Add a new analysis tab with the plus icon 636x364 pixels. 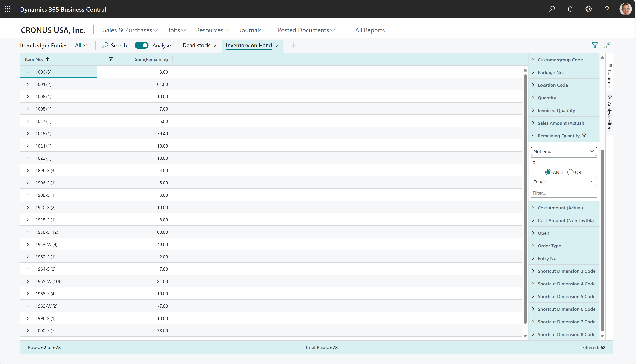294,45
